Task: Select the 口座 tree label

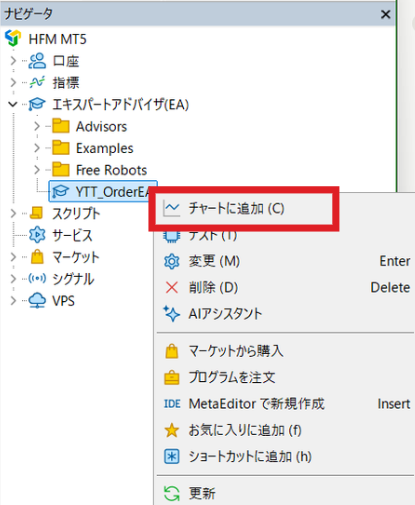Action: coord(66,61)
